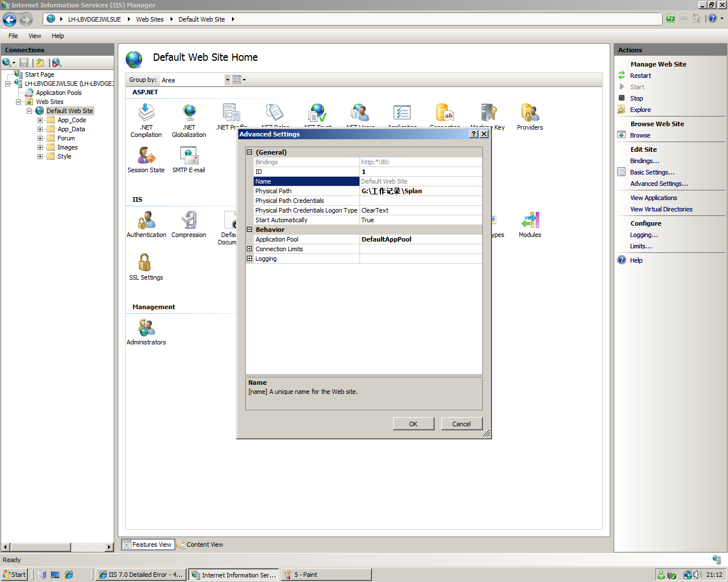Select the Images folder in tree
Image resolution: width=728 pixels, height=582 pixels.
[67, 147]
